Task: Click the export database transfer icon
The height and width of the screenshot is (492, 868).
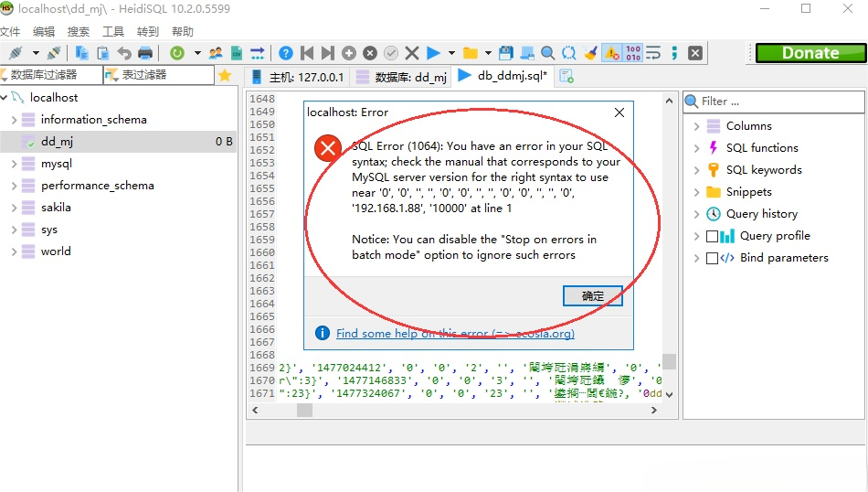Action: [258, 53]
